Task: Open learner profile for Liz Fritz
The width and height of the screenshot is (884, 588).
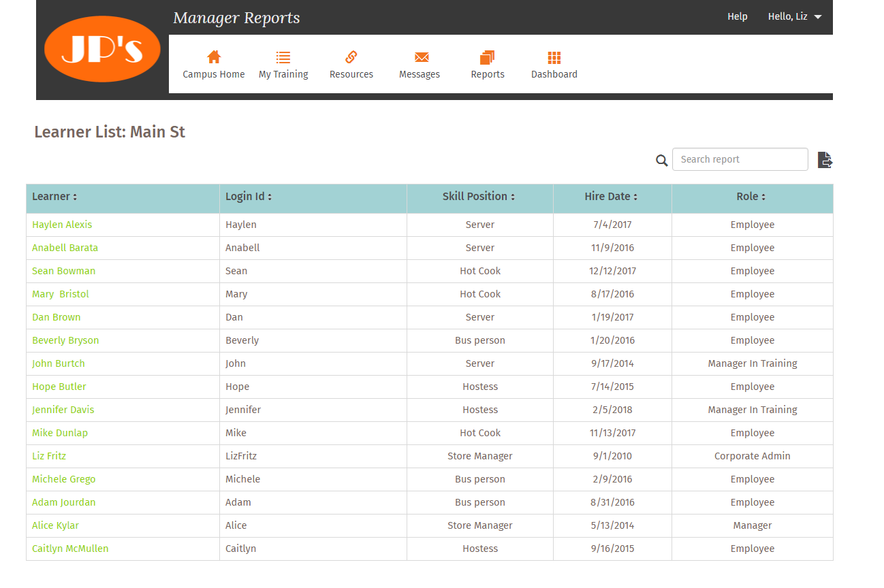Action: [49, 455]
